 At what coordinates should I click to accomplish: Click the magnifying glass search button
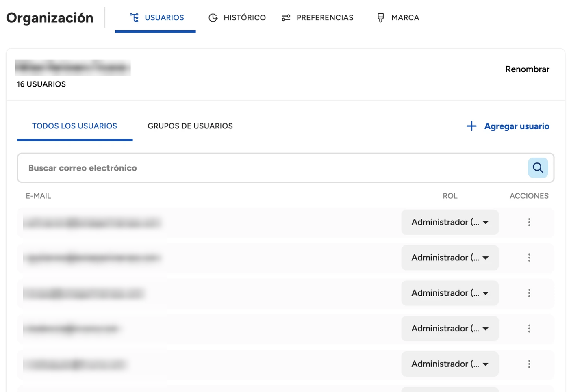(x=538, y=168)
